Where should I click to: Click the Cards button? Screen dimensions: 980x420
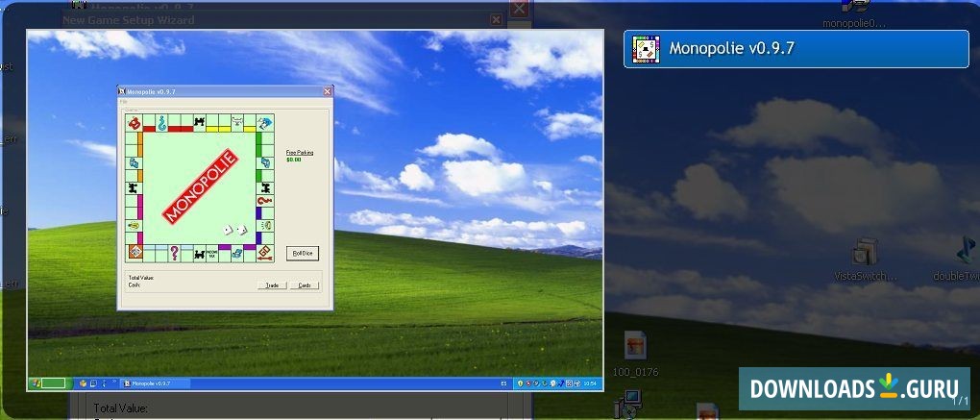pyautogui.click(x=305, y=285)
